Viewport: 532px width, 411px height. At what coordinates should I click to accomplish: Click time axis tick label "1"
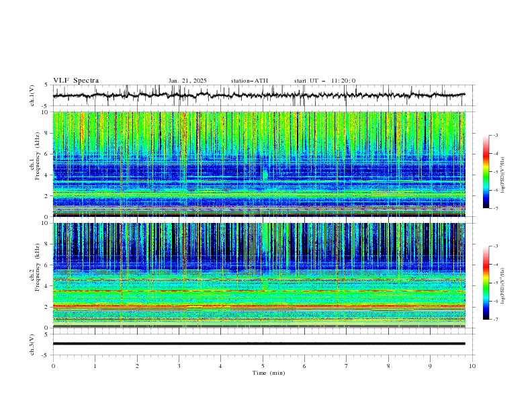[95, 366]
